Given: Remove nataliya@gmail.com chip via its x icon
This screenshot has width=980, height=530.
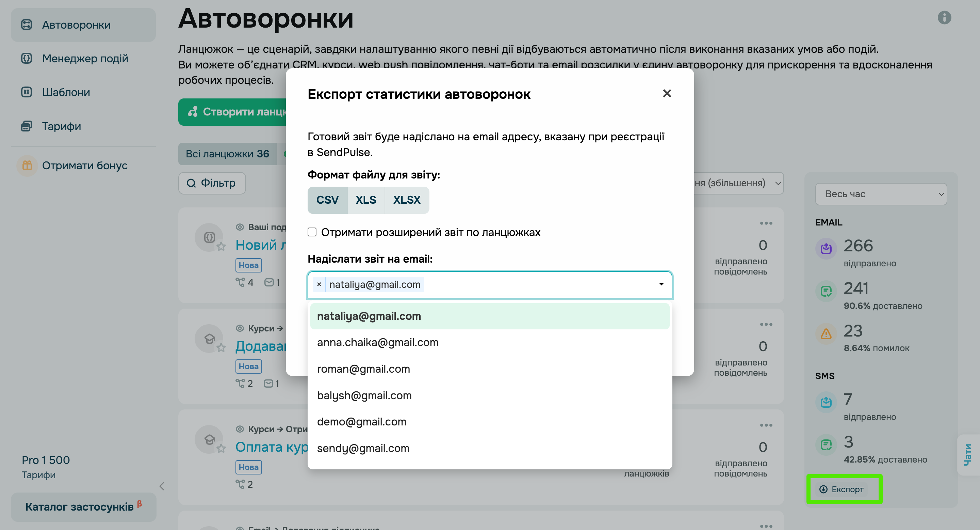Looking at the screenshot, I should pos(319,284).
